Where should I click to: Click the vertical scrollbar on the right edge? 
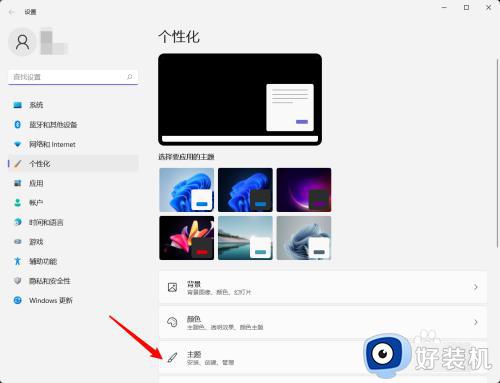(x=497, y=153)
